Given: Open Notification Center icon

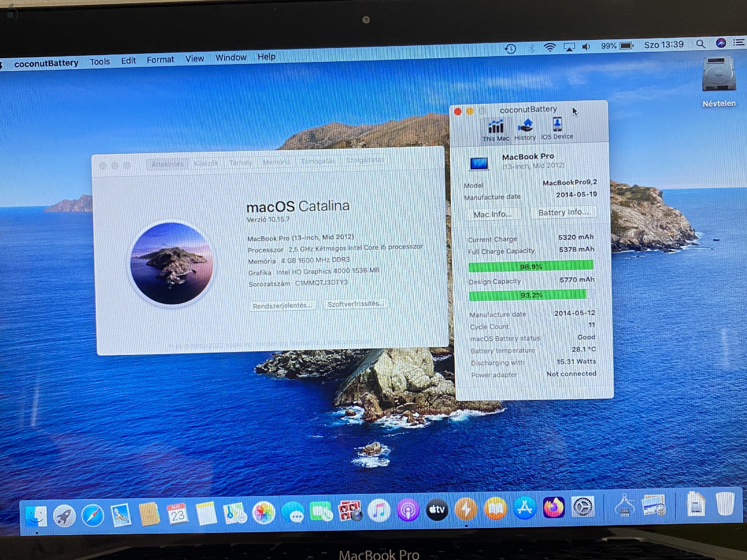Looking at the screenshot, I should pos(739,43).
